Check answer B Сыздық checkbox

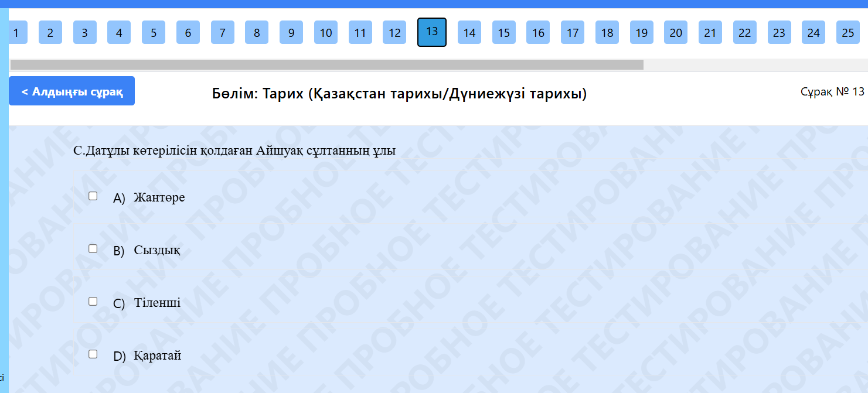coord(93,249)
